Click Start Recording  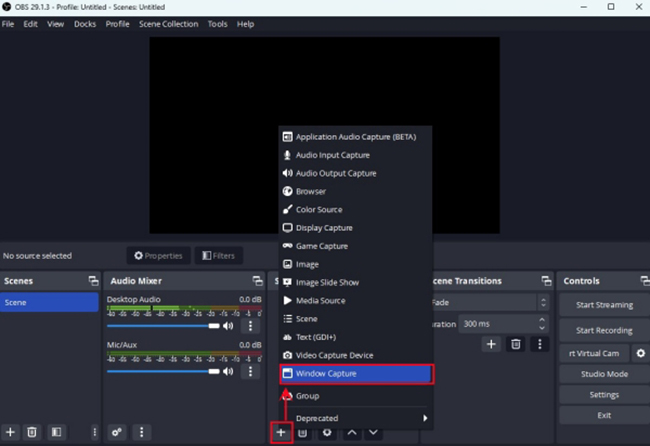coord(604,330)
